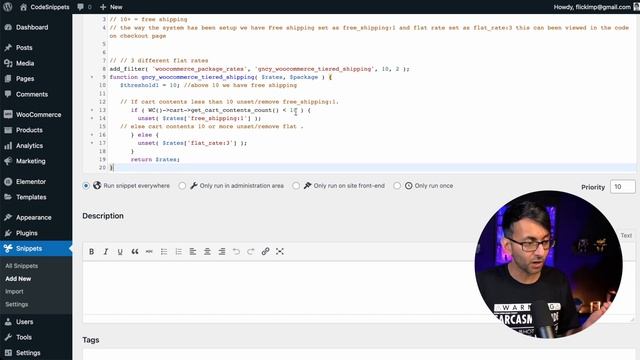
Task: Open the Posts menu
Action: 24,48
